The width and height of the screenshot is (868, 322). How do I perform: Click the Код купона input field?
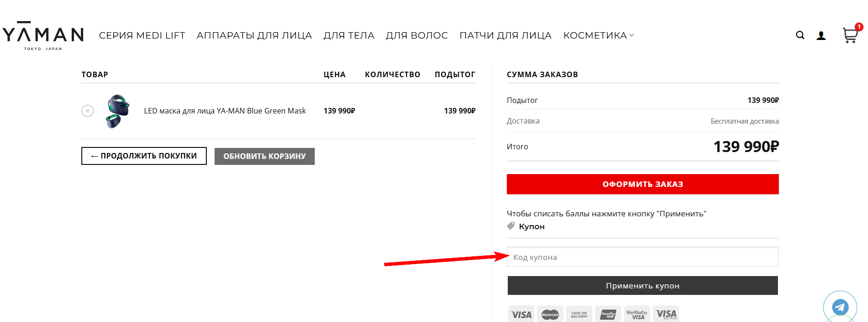642,257
